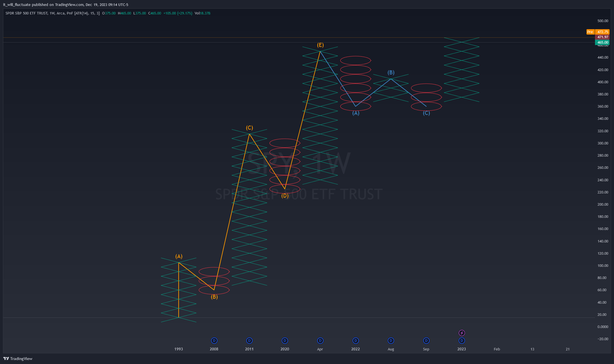Click the dividend marker above Aug
The image size is (614, 364).
click(x=391, y=340)
